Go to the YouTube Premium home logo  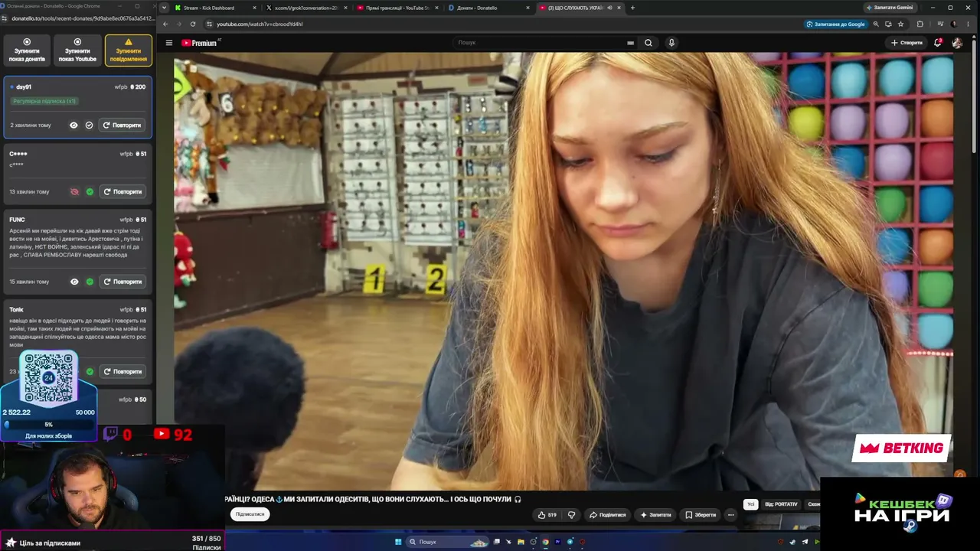pos(200,43)
